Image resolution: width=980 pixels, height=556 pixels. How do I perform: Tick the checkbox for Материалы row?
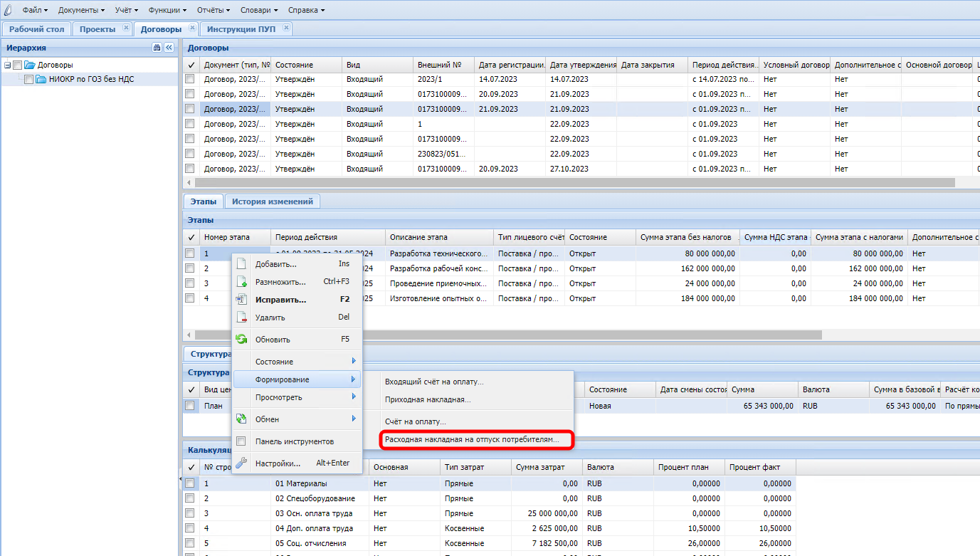pyautogui.click(x=190, y=483)
